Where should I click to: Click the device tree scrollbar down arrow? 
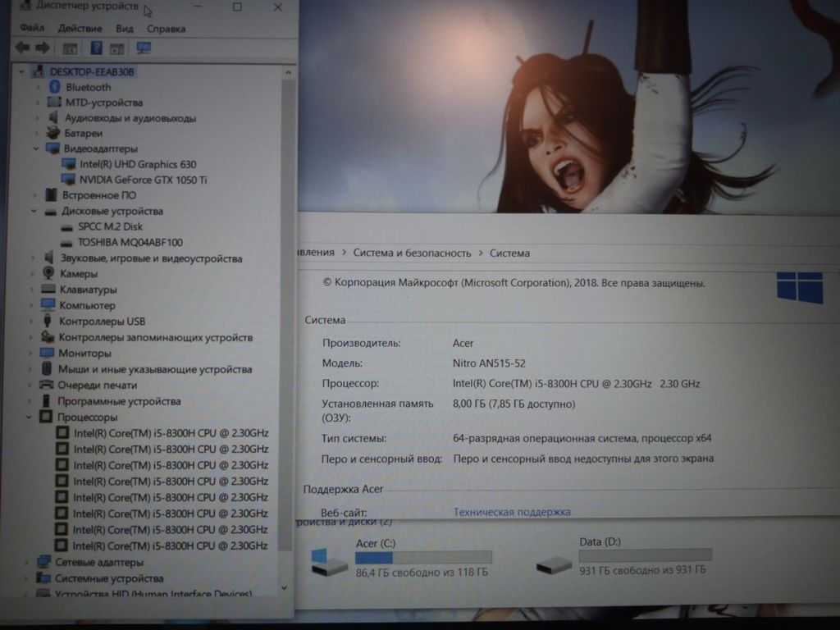pos(285,587)
